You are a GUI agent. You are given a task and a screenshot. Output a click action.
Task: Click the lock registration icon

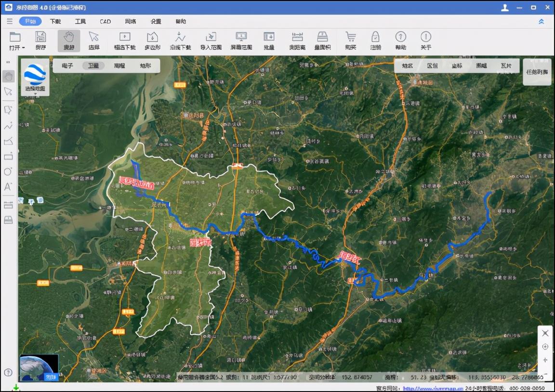point(376,37)
